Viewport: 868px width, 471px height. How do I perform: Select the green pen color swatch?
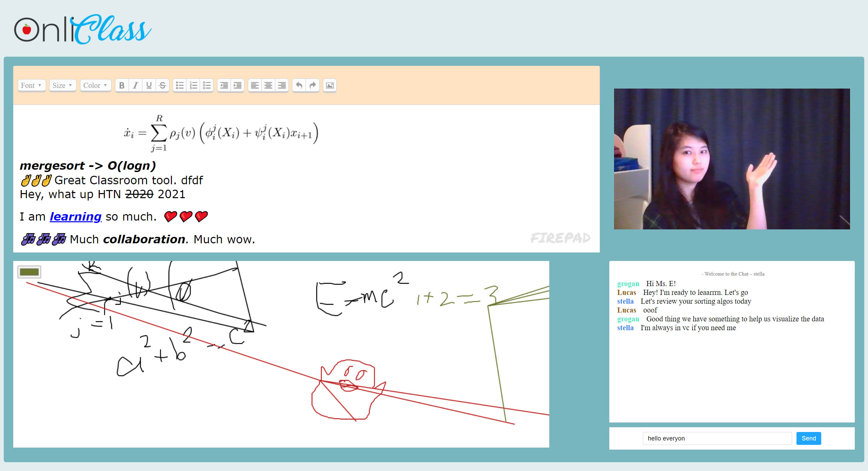29,271
